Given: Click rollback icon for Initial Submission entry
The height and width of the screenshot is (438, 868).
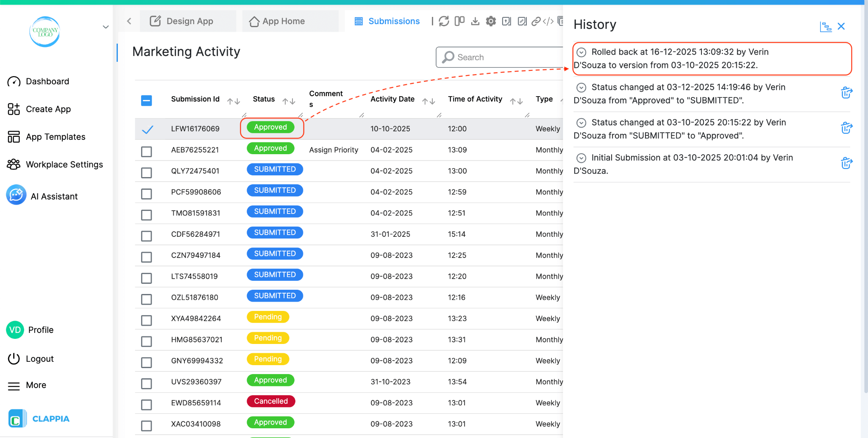Looking at the screenshot, I should click(846, 163).
